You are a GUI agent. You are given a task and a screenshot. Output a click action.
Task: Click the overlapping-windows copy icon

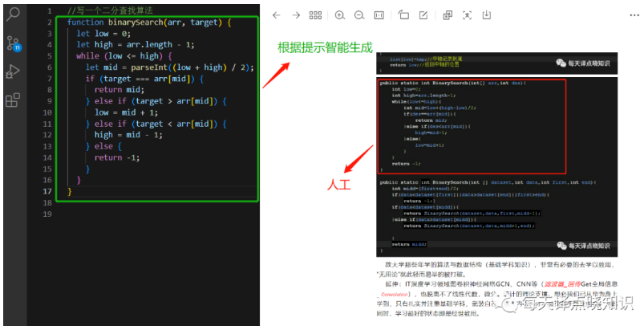click(x=448, y=15)
